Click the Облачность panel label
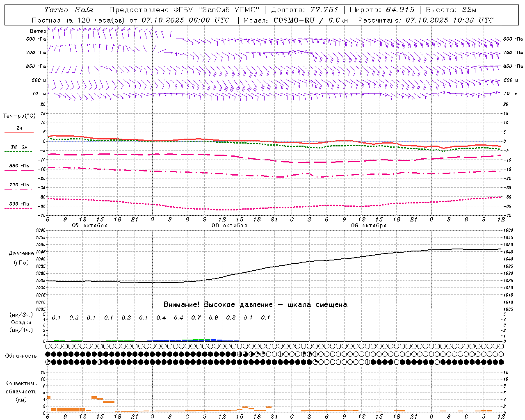 [x=21, y=356]
